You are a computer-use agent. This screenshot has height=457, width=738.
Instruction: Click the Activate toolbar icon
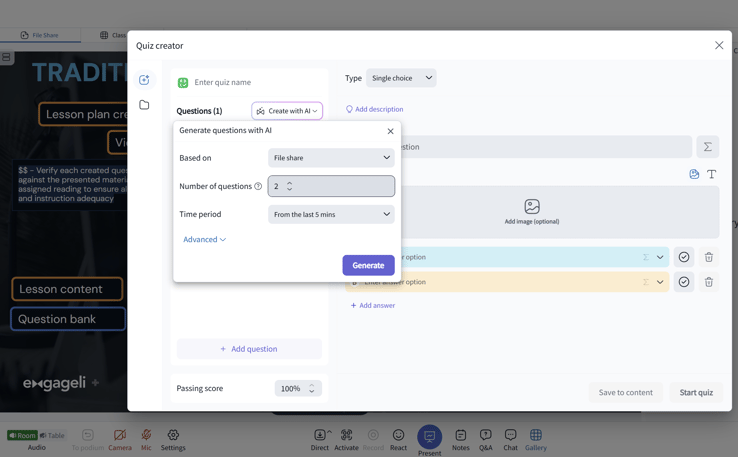pyautogui.click(x=346, y=440)
